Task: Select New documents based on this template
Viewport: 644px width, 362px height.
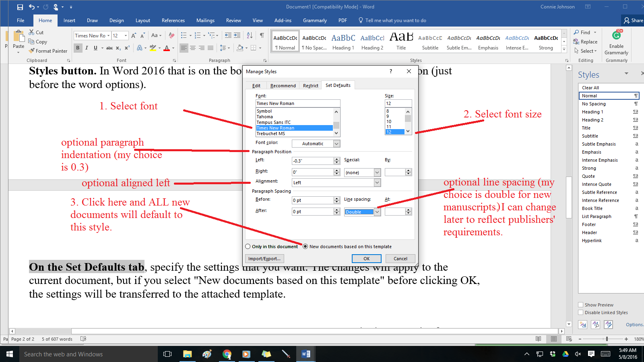Action: coord(305,247)
